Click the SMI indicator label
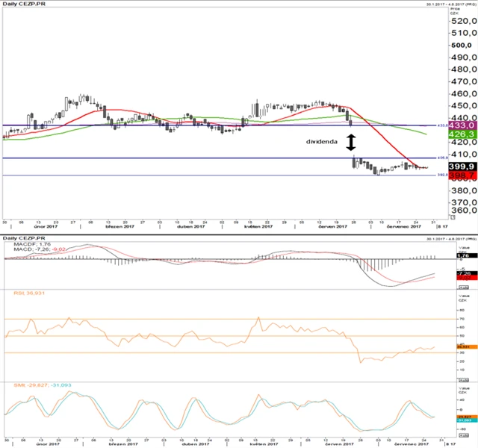This screenshot has width=478, height=448. click(x=33, y=386)
